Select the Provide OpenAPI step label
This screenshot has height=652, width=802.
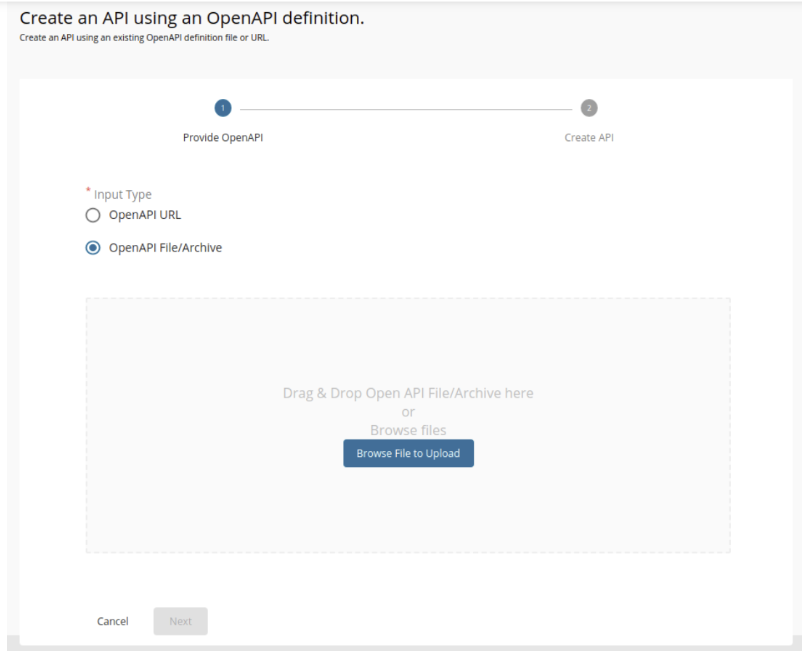(223, 138)
